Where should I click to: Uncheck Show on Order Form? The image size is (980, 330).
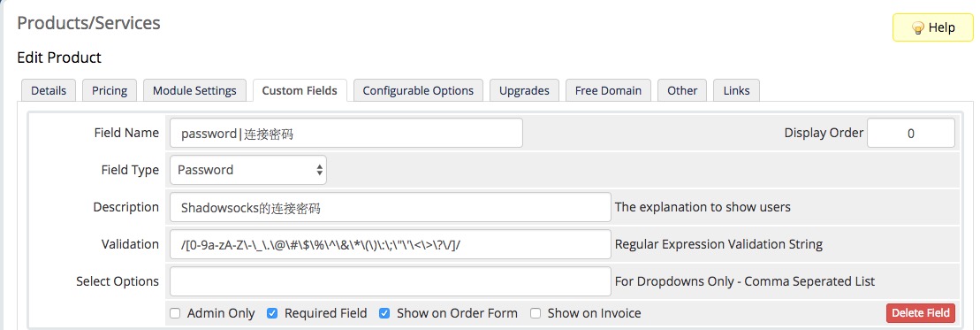click(x=384, y=313)
